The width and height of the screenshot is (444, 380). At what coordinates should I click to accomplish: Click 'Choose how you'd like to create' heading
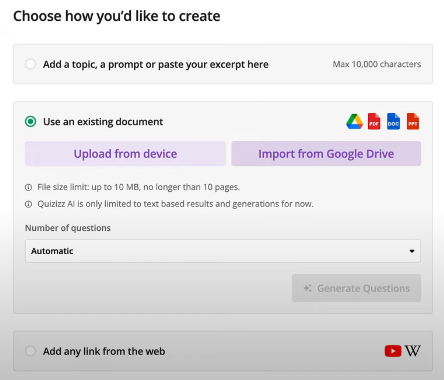coord(117,16)
